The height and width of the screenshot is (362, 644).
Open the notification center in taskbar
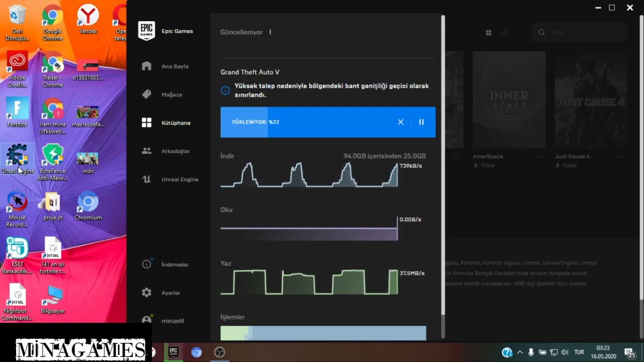coord(630,352)
